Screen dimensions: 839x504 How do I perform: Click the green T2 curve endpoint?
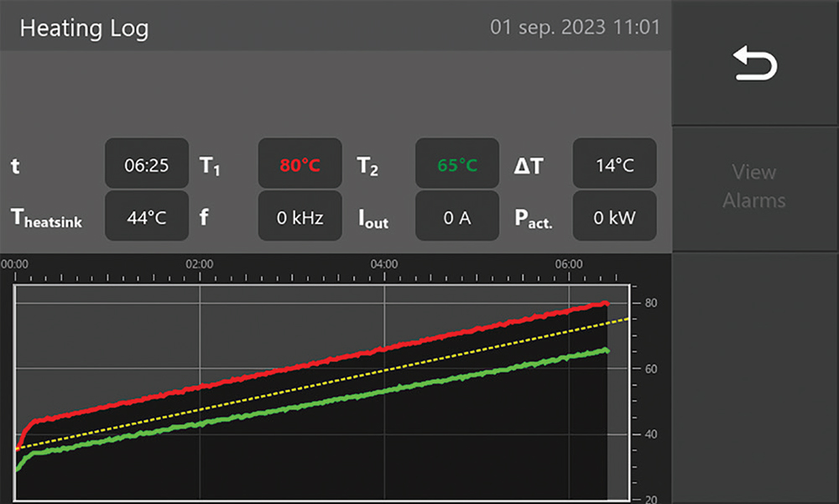[x=605, y=351]
